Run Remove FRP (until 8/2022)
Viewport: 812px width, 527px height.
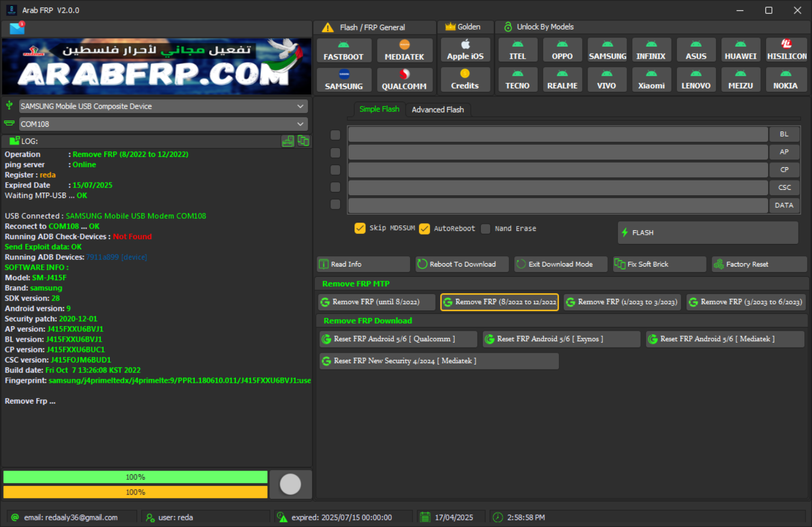click(x=376, y=302)
